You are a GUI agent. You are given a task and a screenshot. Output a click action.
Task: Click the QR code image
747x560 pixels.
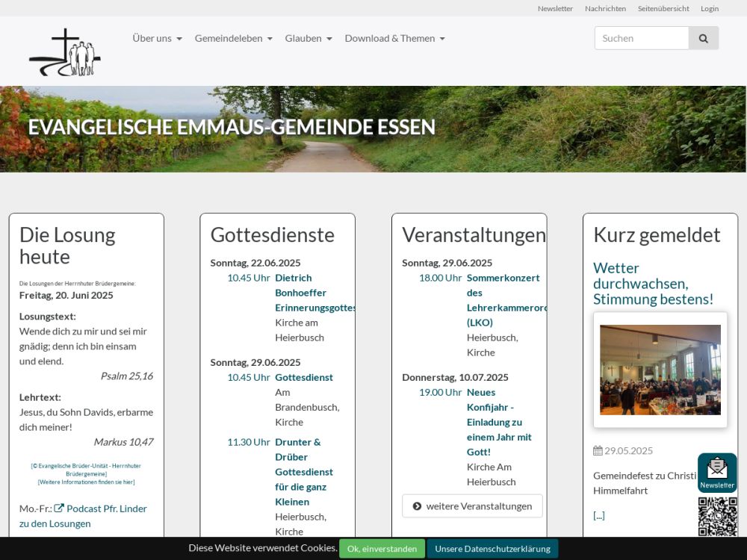click(x=717, y=517)
